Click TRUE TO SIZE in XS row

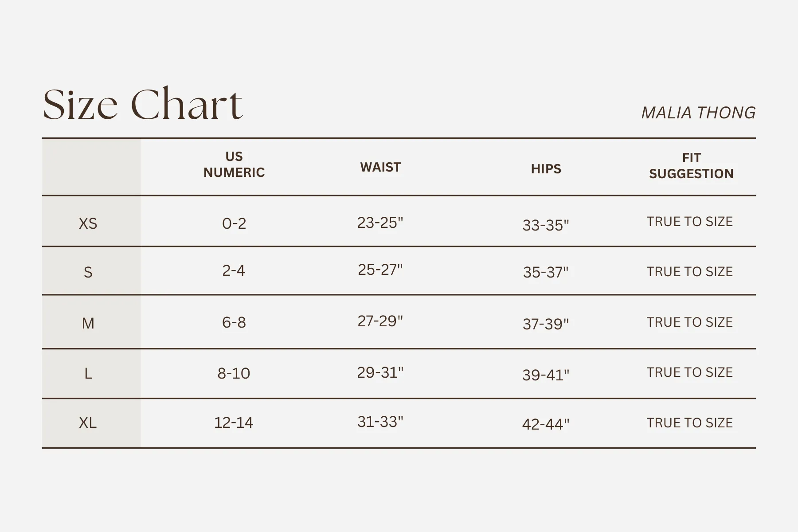pyautogui.click(x=690, y=222)
